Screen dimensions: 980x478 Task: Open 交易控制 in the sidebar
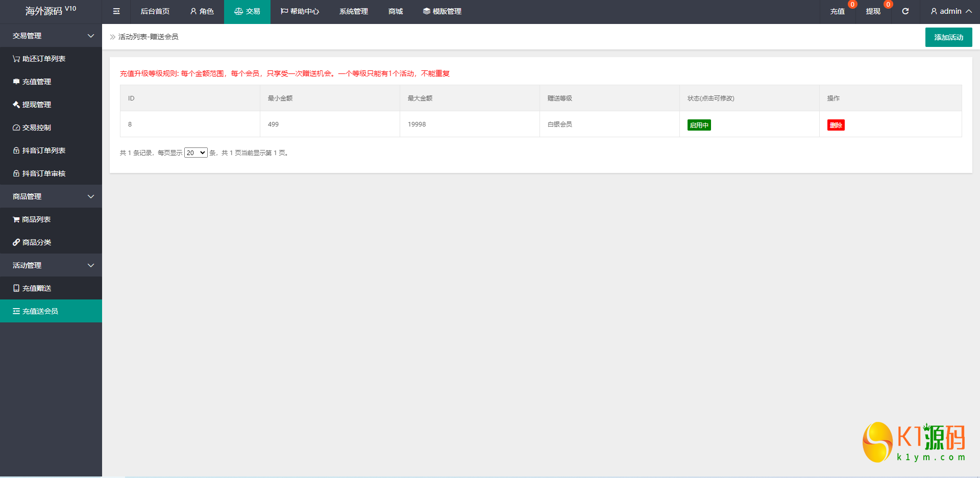pyautogui.click(x=51, y=128)
